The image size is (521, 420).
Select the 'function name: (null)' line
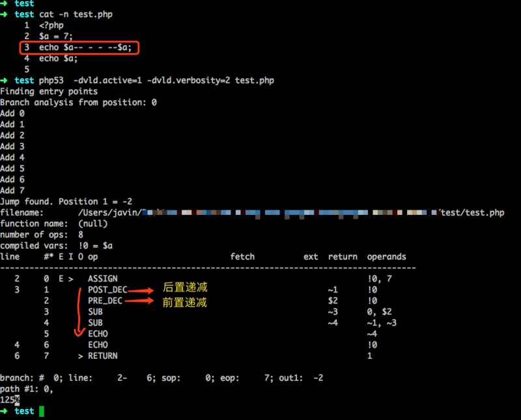(54, 223)
